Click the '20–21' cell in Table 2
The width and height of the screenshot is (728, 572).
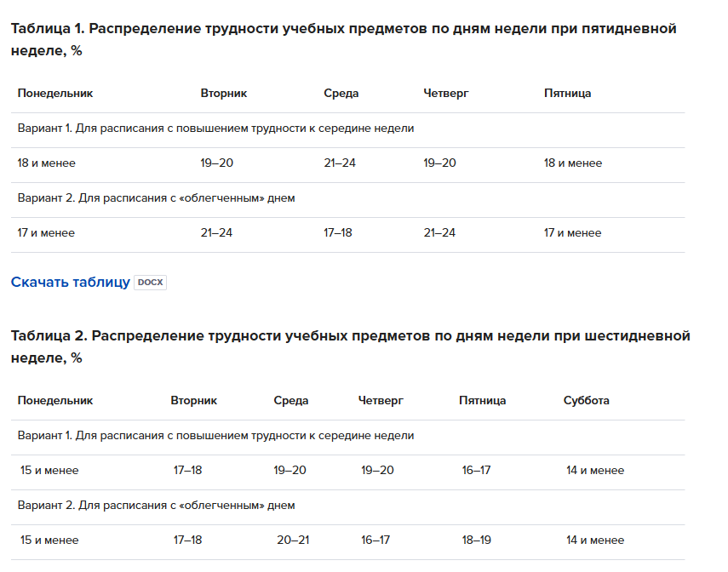tap(293, 540)
